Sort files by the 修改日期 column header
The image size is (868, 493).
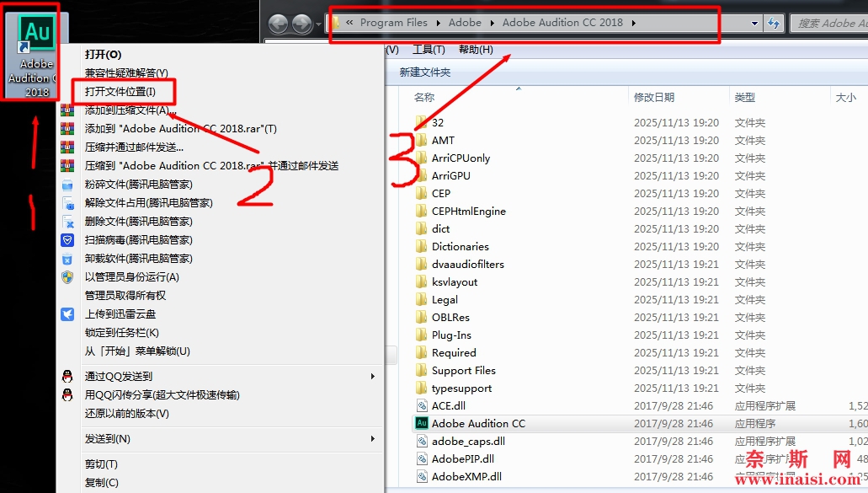pyautogui.click(x=654, y=98)
